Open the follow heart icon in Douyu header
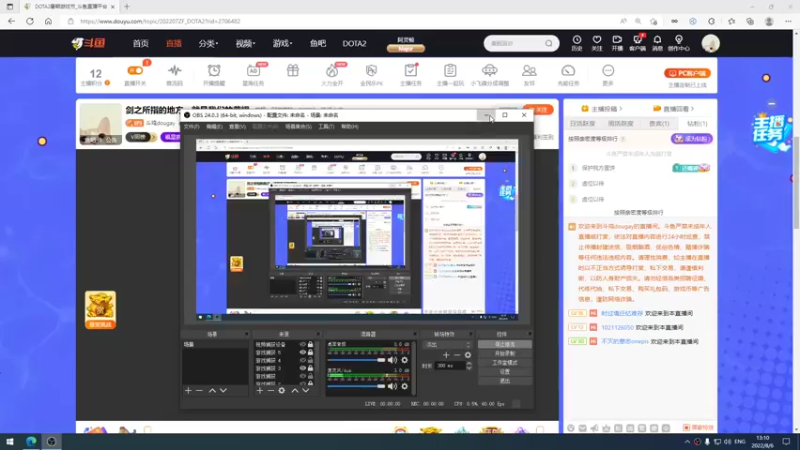The image size is (800, 450). pos(596,40)
